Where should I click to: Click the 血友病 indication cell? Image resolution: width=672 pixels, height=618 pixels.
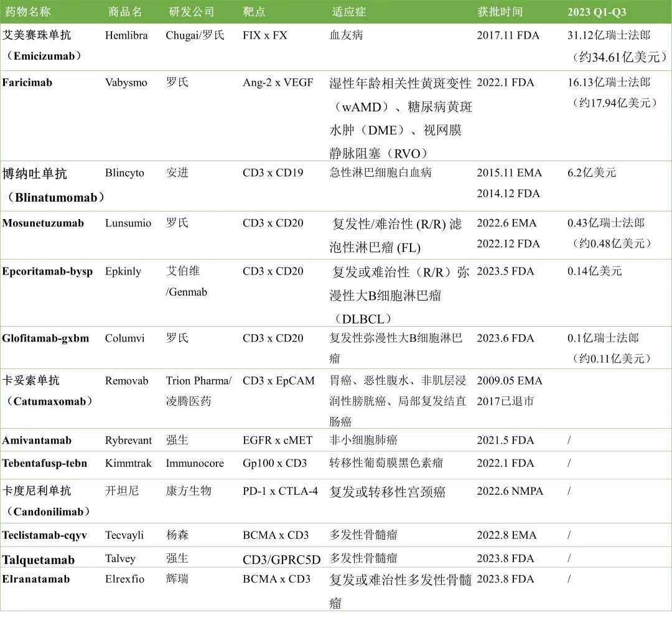tap(347, 35)
